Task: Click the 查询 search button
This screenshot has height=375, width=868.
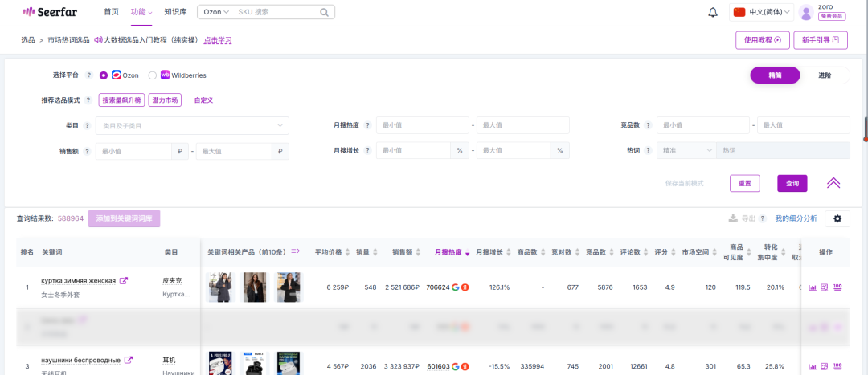Action: click(792, 183)
